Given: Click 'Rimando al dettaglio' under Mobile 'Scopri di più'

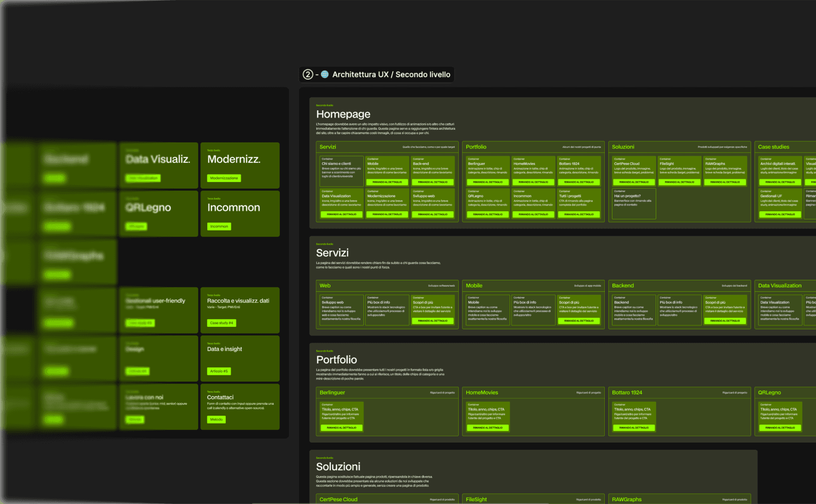Looking at the screenshot, I should pyautogui.click(x=579, y=321).
